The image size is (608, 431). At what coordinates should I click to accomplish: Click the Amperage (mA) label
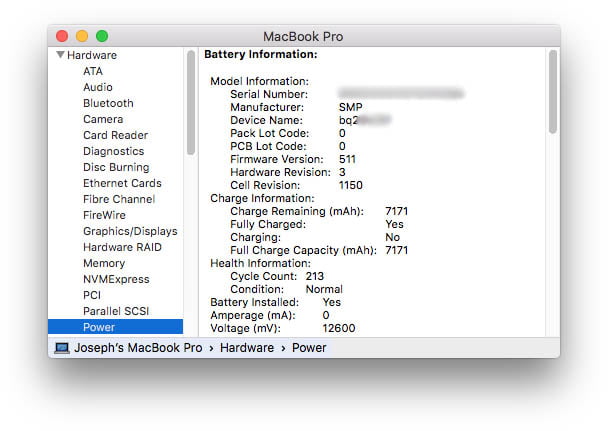(x=253, y=315)
